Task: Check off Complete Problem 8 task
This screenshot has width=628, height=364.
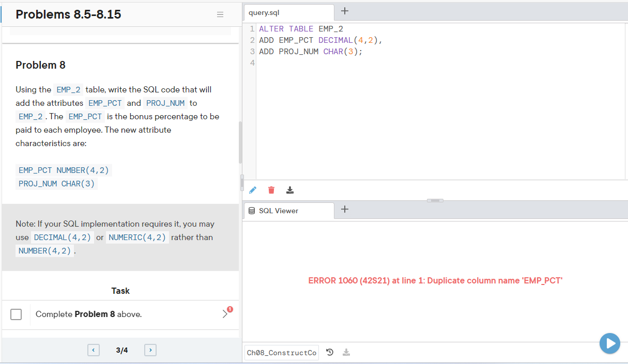Action: point(16,313)
